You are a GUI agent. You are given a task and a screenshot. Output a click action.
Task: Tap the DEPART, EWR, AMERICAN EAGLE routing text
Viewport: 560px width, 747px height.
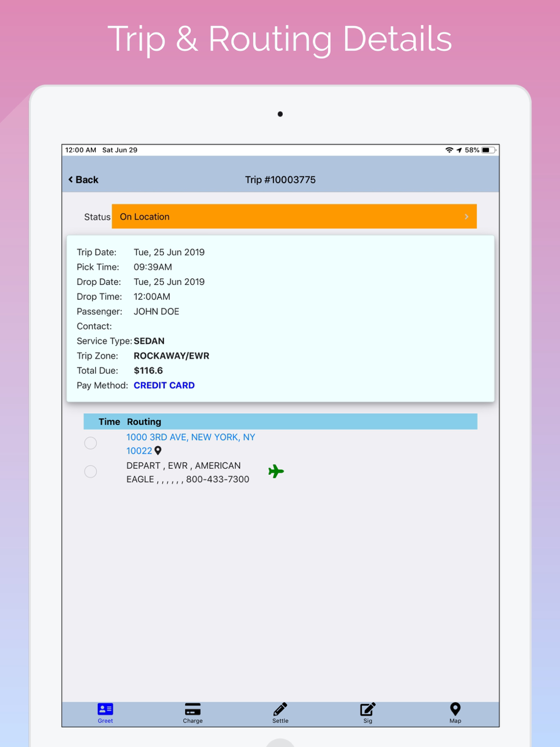click(x=188, y=472)
